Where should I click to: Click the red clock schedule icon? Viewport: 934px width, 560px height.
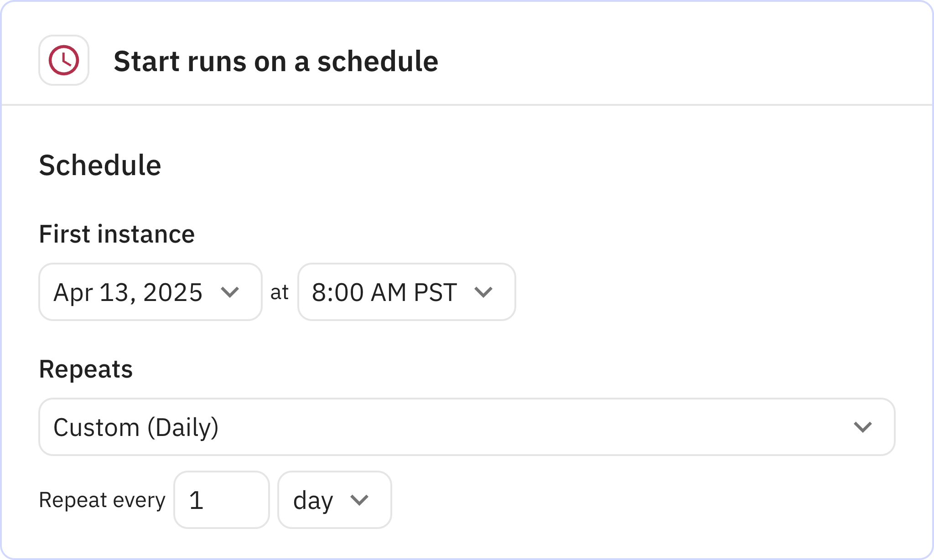64,60
